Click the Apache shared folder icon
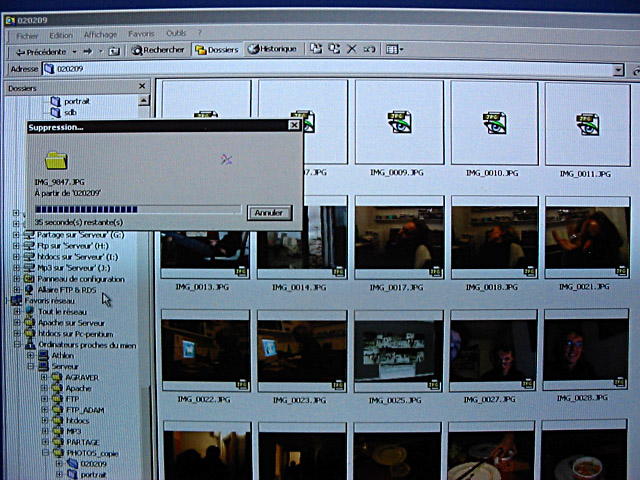640x480 pixels. [x=56, y=388]
